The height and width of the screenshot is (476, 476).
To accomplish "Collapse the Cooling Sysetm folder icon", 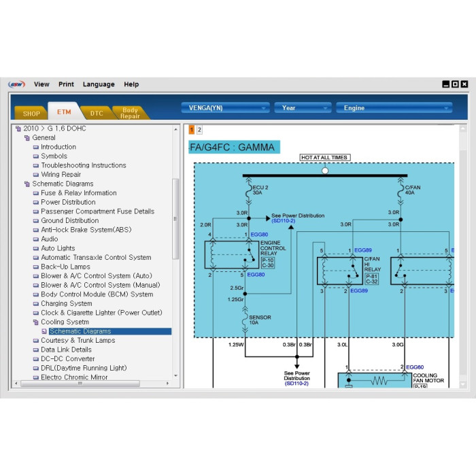I will pos(36,322).
